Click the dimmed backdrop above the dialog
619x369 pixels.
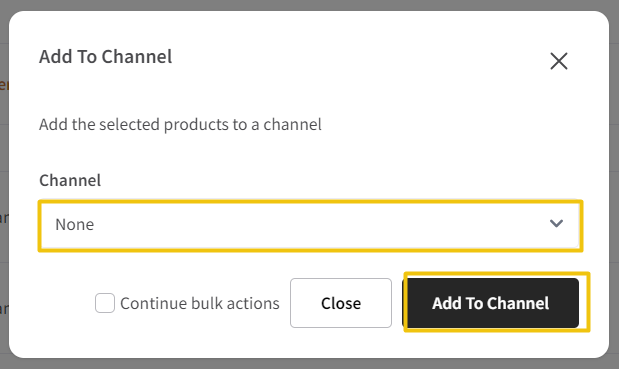[x=310, y=5]
